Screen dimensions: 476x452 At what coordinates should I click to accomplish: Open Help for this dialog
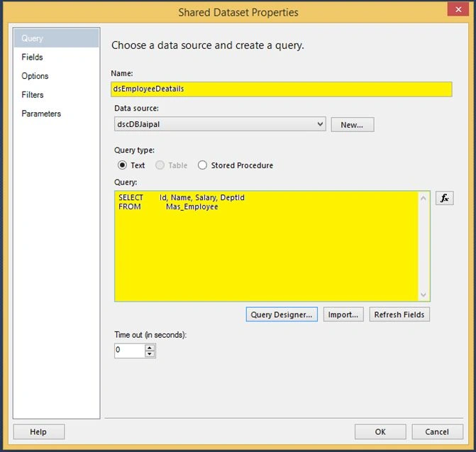tap(38, 431)
